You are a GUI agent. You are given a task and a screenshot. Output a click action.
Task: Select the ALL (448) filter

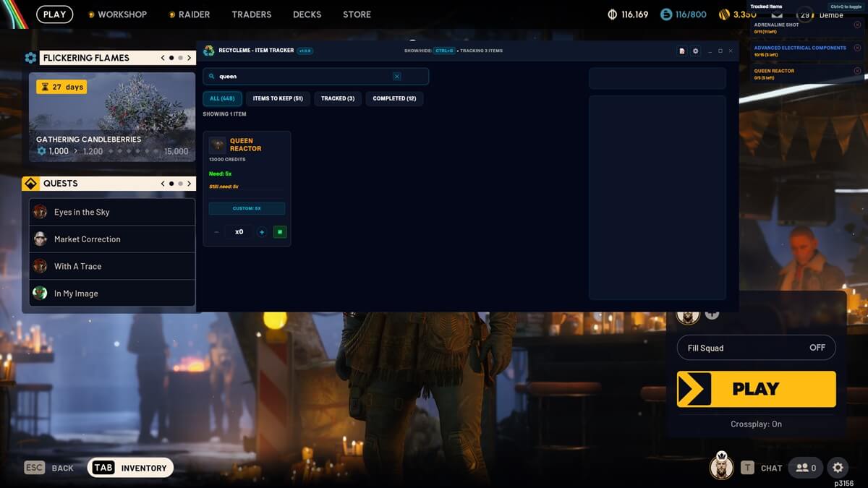pyautogui.click(x=222, y=98)
